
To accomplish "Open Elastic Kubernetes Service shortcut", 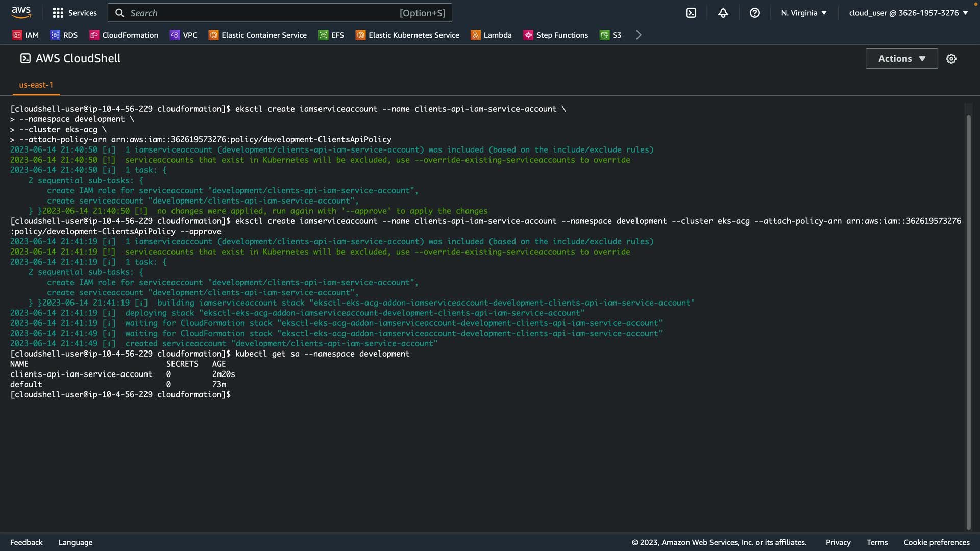I will (407, 35).
